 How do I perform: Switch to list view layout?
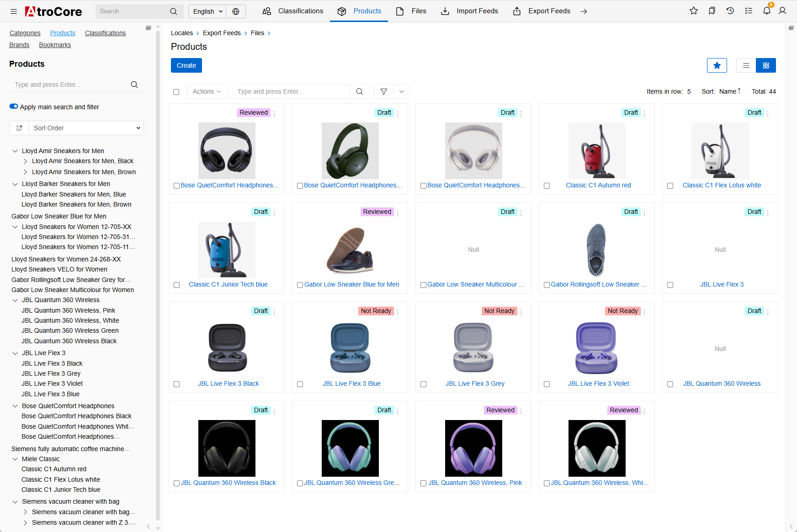(746, 65)
